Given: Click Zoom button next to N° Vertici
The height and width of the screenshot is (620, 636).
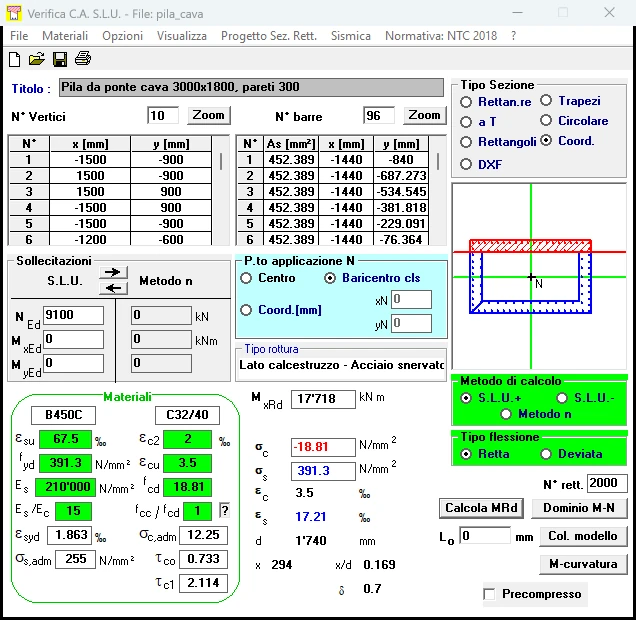Looking at the screenshot, I should point(208,115).
